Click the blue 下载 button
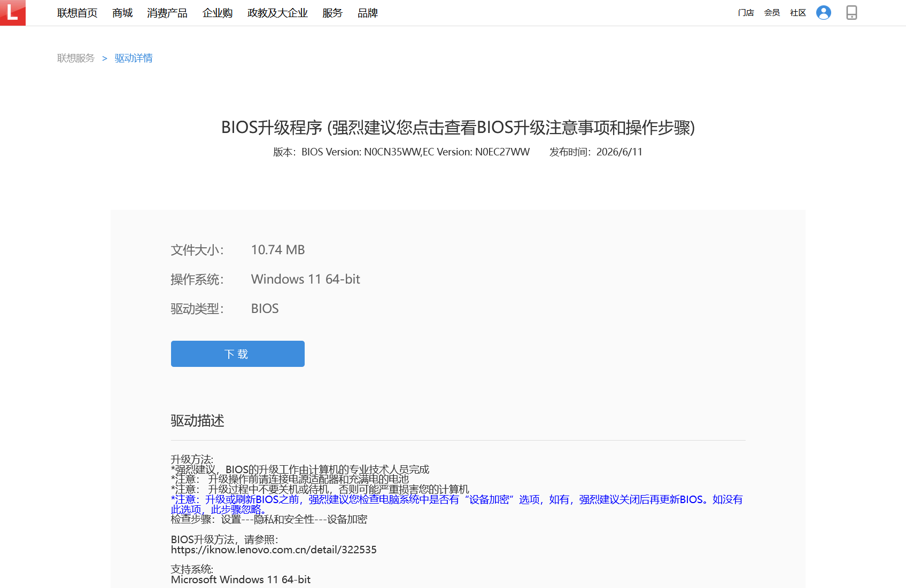 coord(238,354)
